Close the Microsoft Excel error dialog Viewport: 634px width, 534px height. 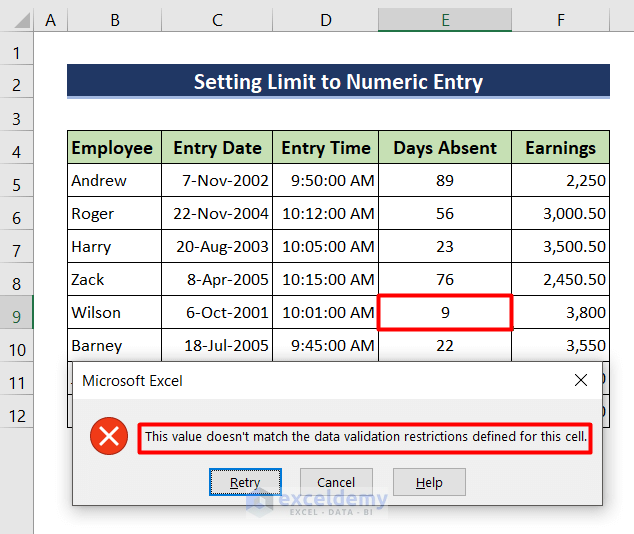tap(580, 380)
